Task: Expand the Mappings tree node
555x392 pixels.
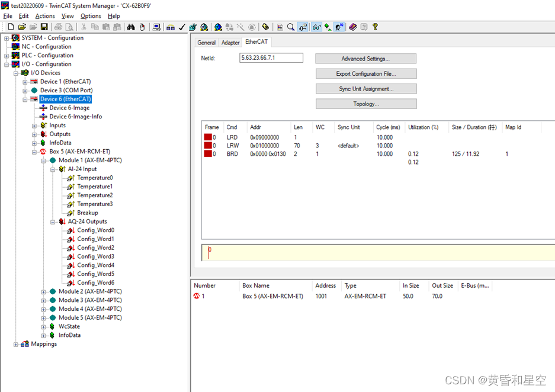Action: (15, 345)
